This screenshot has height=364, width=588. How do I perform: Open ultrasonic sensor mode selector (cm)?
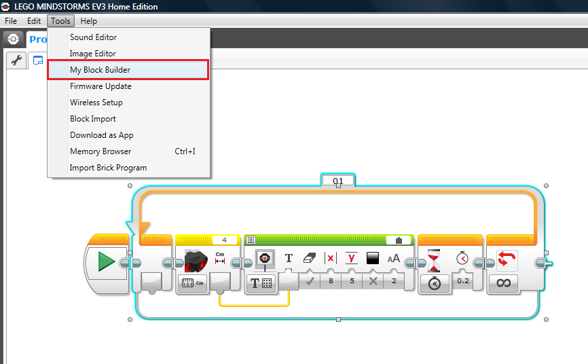(192, 283)
